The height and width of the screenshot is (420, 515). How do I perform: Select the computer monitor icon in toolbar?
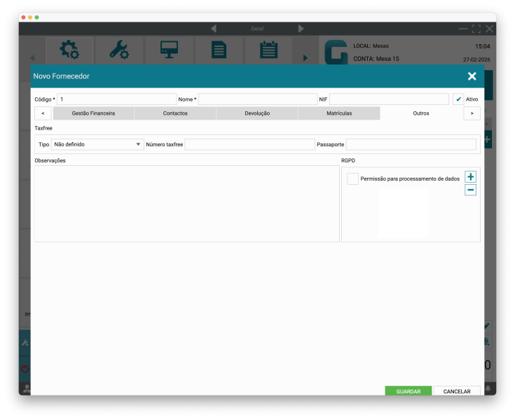pos(169,50)
